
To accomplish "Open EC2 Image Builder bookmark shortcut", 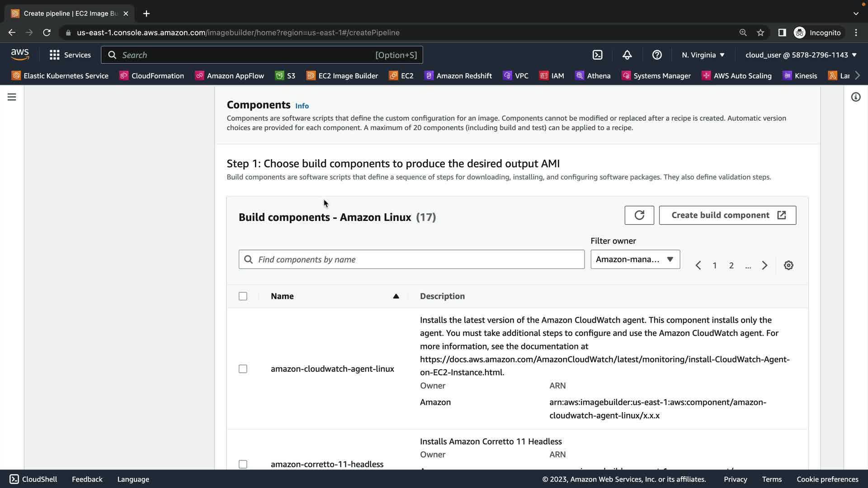I will (342, 76).
